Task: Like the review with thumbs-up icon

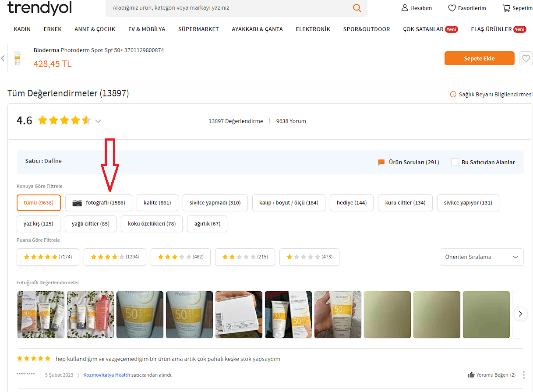Action: (x=471, y=375)
